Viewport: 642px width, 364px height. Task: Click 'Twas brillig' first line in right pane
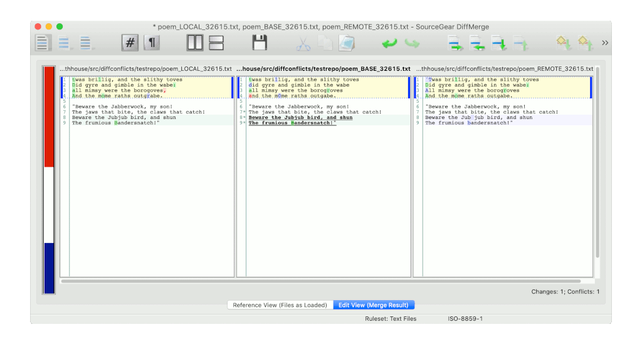tap(482, 80)
